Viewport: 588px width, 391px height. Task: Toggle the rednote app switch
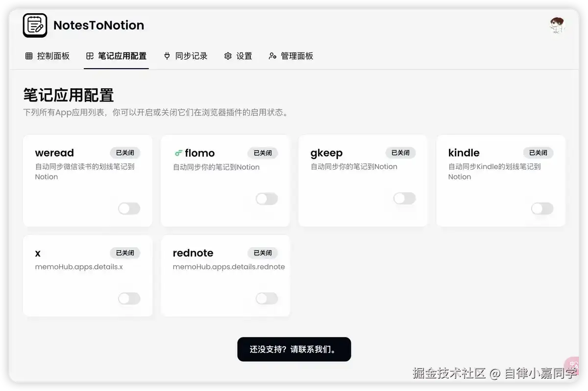(267, 298)
